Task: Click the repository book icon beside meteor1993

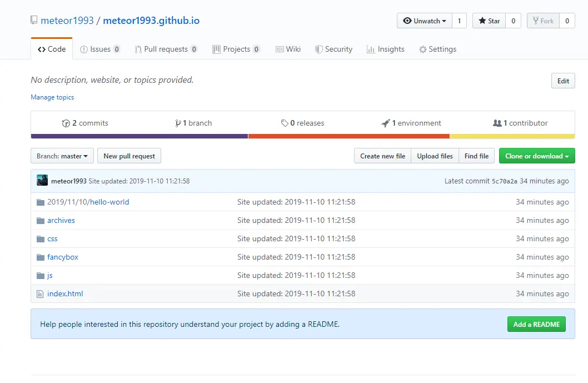Action: [x=34, y=20]
